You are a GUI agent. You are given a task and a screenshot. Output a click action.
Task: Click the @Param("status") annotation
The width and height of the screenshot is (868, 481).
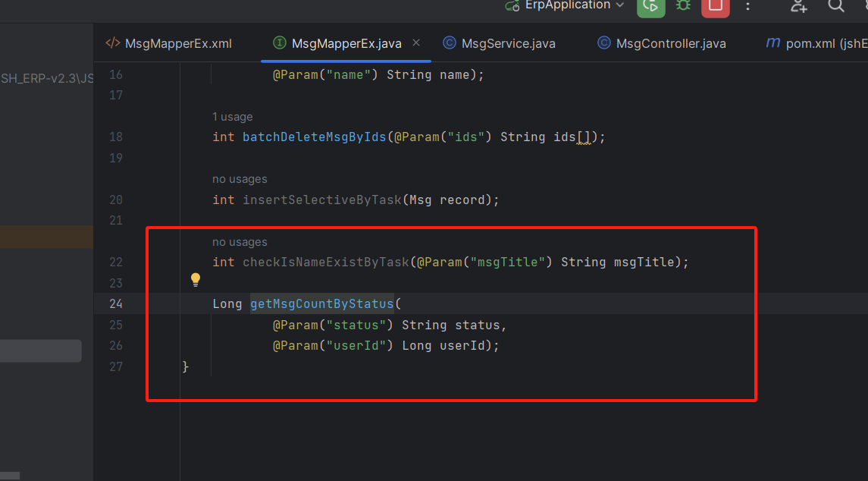coord(333,325)
